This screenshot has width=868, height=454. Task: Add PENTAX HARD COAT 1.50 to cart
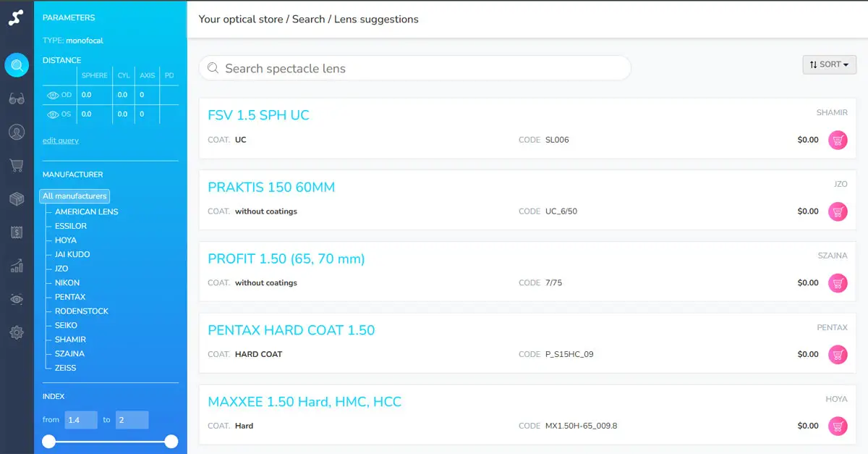(838, 355)
